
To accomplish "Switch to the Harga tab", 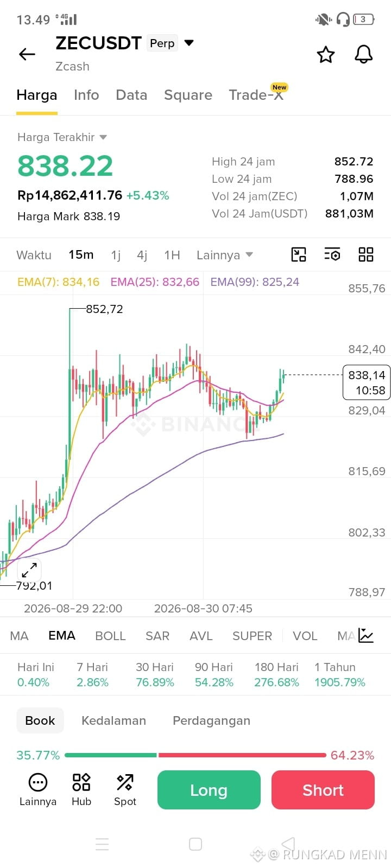I will pos(36,95).
